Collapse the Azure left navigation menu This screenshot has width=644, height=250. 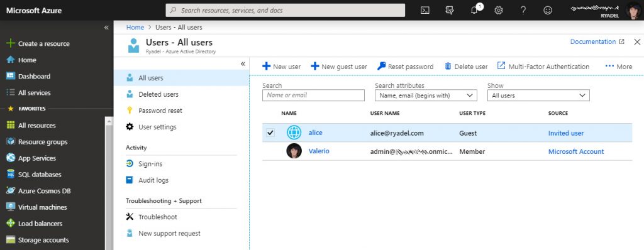pyautogui.click(x=106, y=28)
